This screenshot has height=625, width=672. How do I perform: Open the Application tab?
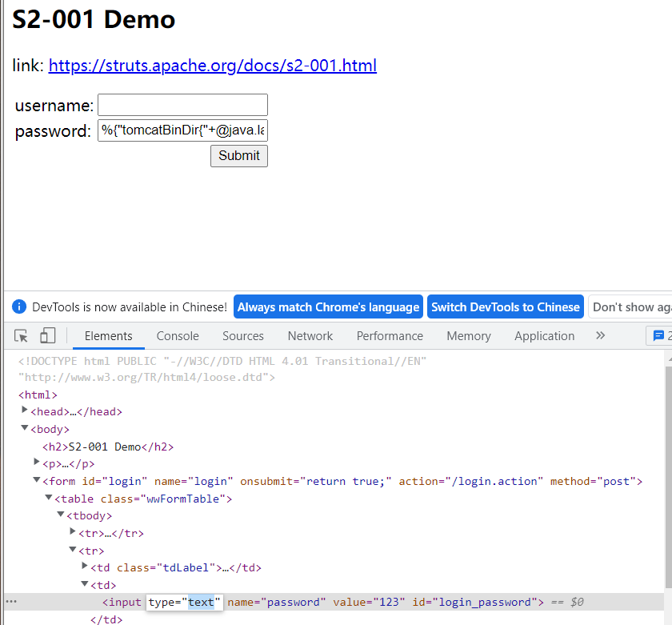point(544,336)
